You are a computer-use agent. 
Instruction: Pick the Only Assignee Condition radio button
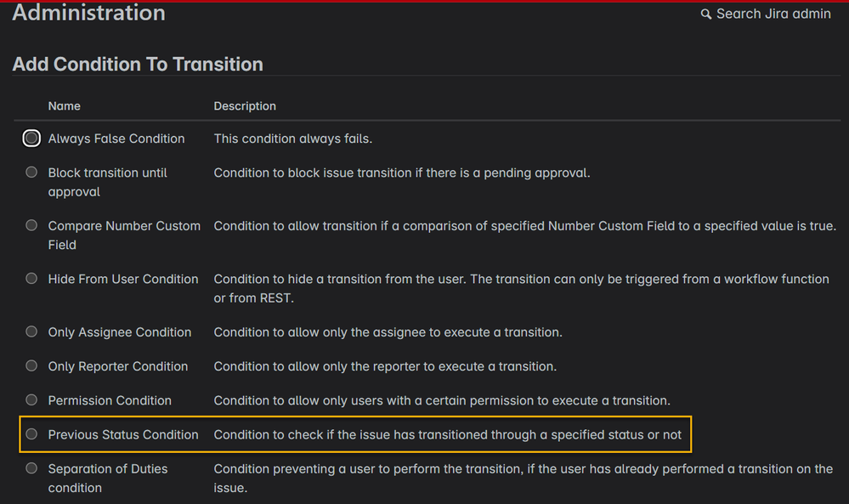[x=31, y=331]
